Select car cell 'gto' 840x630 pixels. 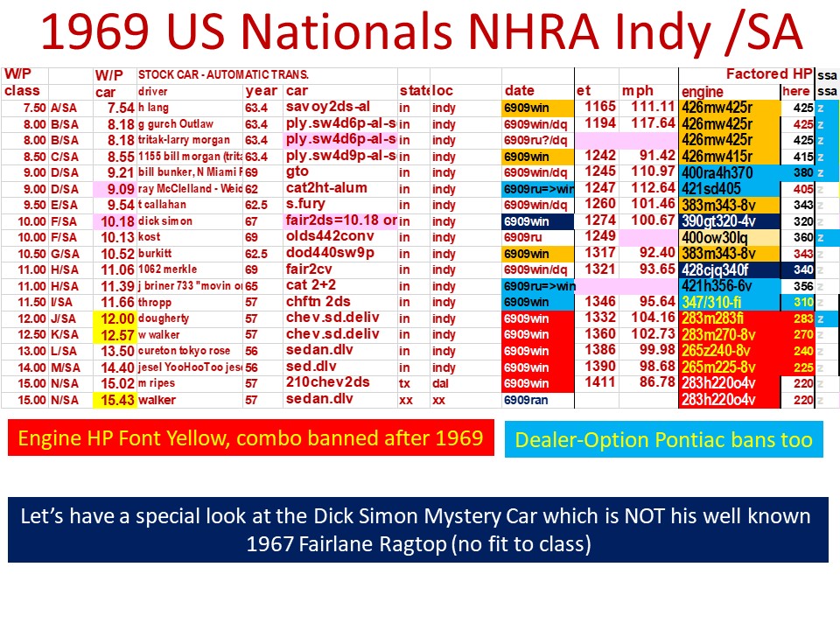[x=297, y=172]
